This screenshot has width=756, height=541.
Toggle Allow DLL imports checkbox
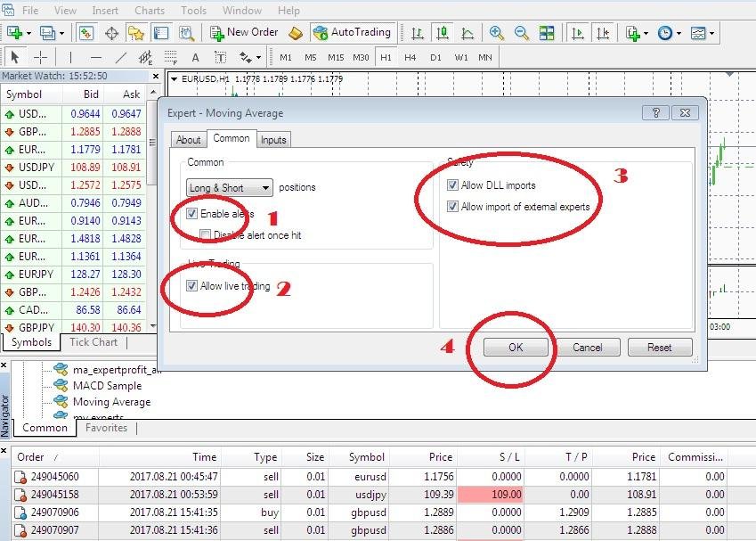click(x=452, y=184)
